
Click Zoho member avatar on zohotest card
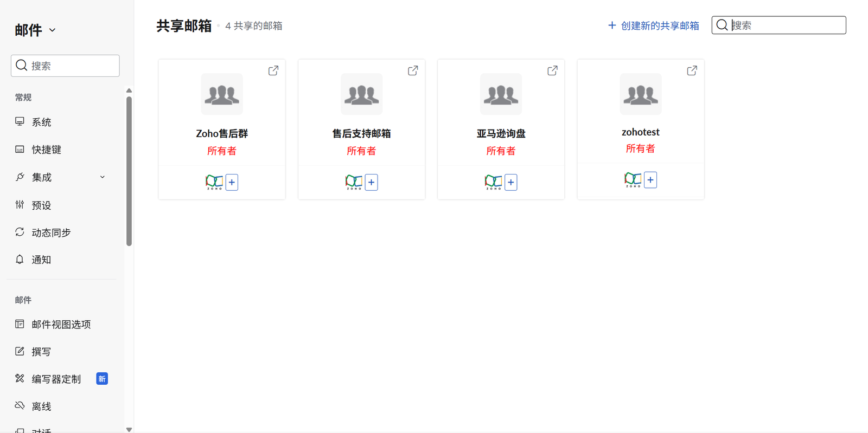click(x=633, y=180)
